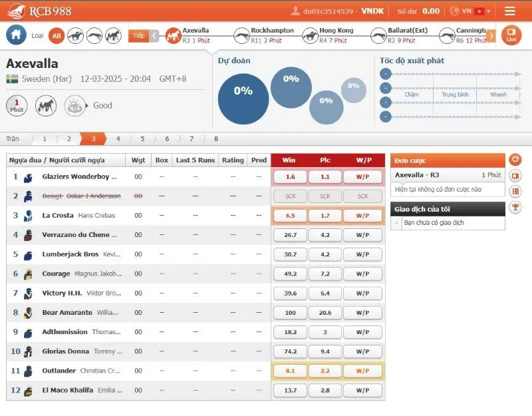Collapse the "Giao dịch của tôi" minus toggle
Viewport: 532px width, 416px height.
(397, 223)
